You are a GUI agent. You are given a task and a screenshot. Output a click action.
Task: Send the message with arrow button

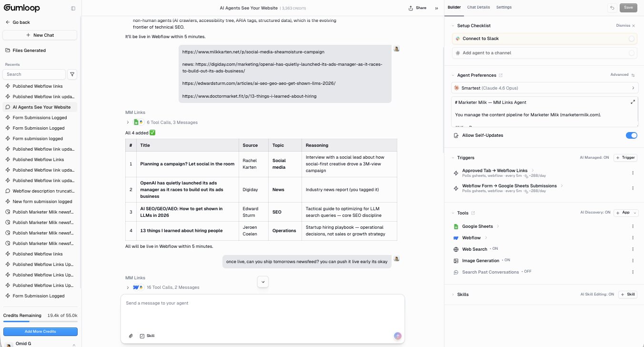point(398,336)
